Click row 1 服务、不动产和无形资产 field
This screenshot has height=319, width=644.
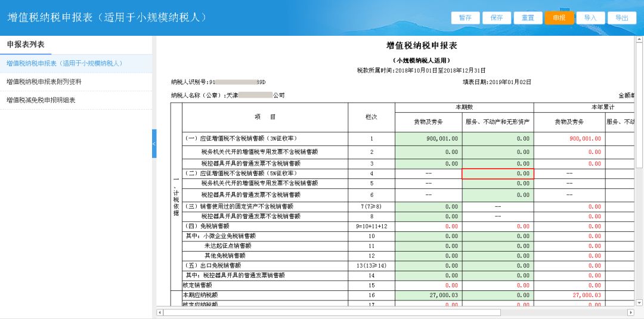coord(498,139)
